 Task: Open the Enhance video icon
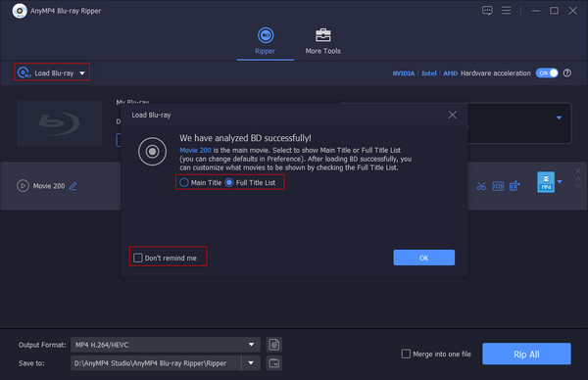[514, 186]
